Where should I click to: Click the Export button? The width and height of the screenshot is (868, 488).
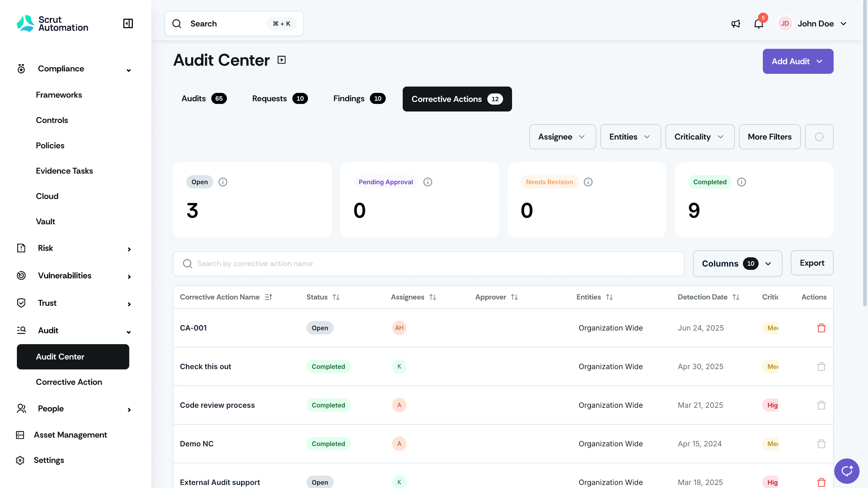(x=812, y=263)
